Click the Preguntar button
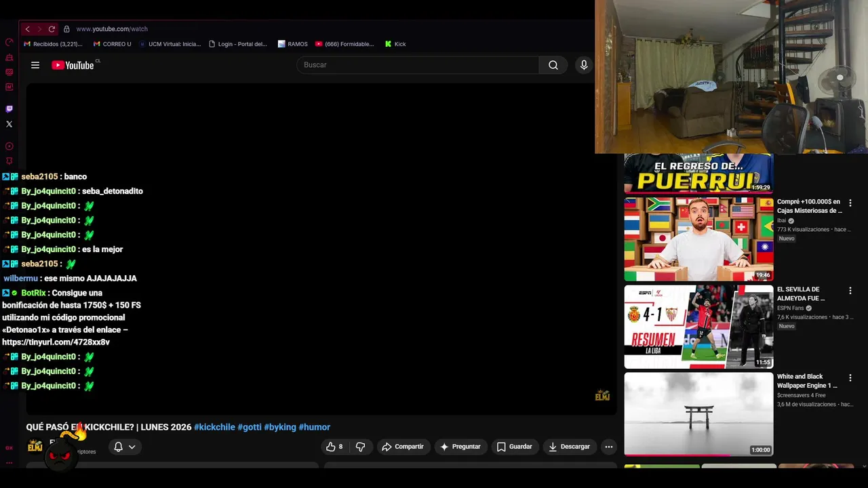868x488 pixels. click(460, 447)
